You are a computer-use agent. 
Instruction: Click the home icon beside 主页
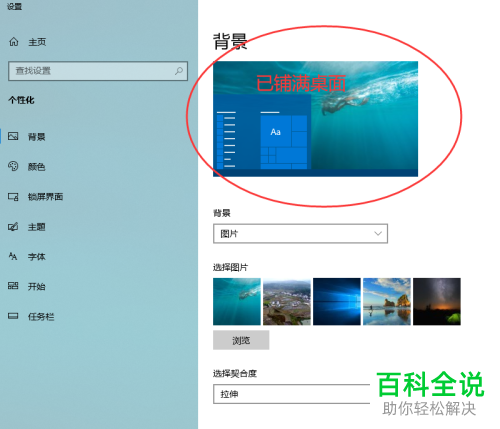point(14,42)
